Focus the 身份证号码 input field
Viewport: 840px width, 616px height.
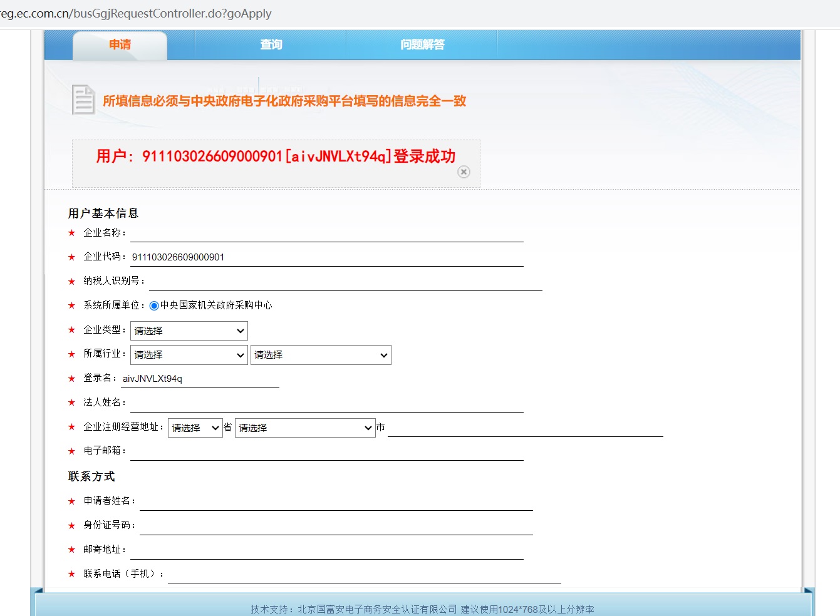click(336, 526)
